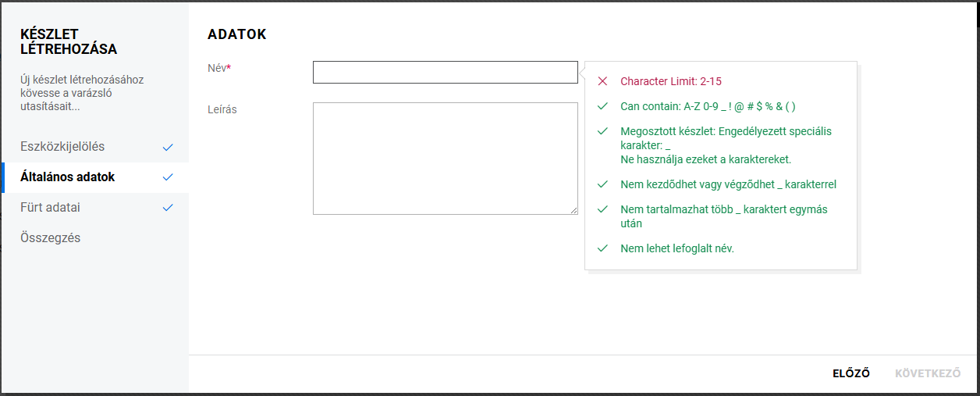Click the ELŐZŐ button
The height and width of the screenshot is (396, 980).
tap(851, 373)
